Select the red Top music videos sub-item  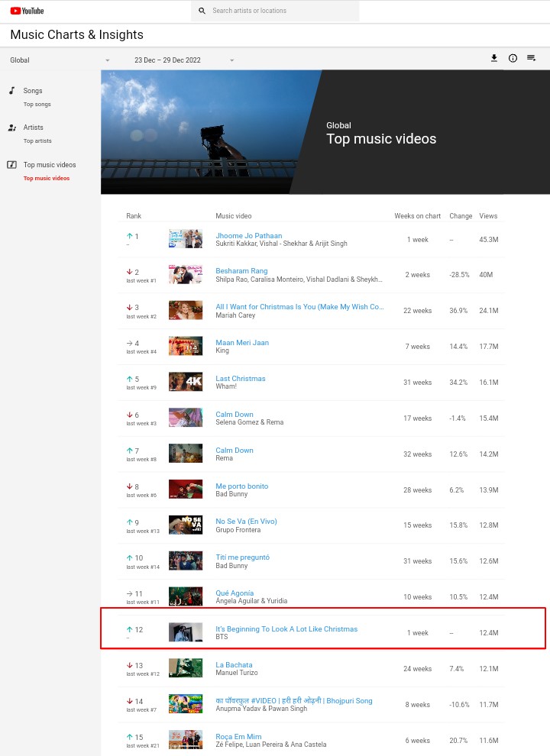point(47,179)
